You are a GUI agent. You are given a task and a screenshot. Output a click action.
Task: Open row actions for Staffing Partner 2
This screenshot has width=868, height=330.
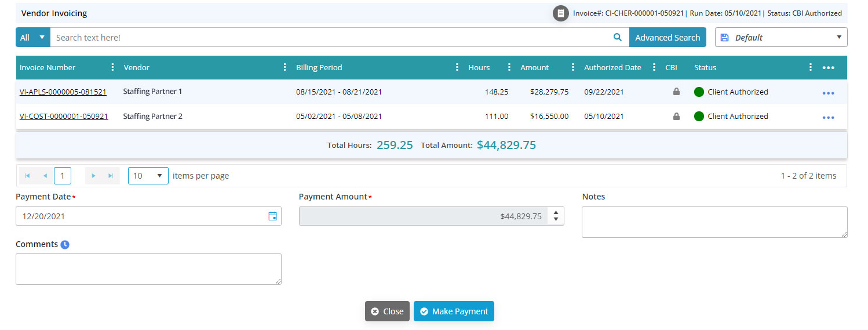[828, 117]
